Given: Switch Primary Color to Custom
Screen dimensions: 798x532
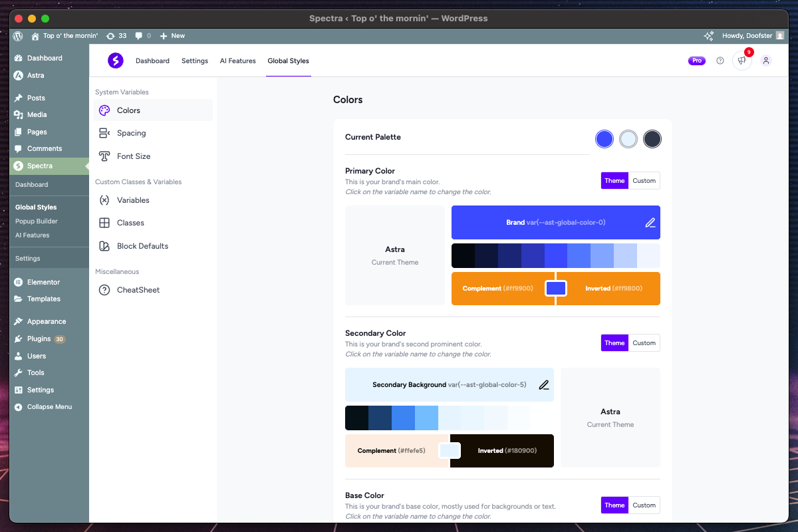Looking at the screenshot, I should [644, 181].
